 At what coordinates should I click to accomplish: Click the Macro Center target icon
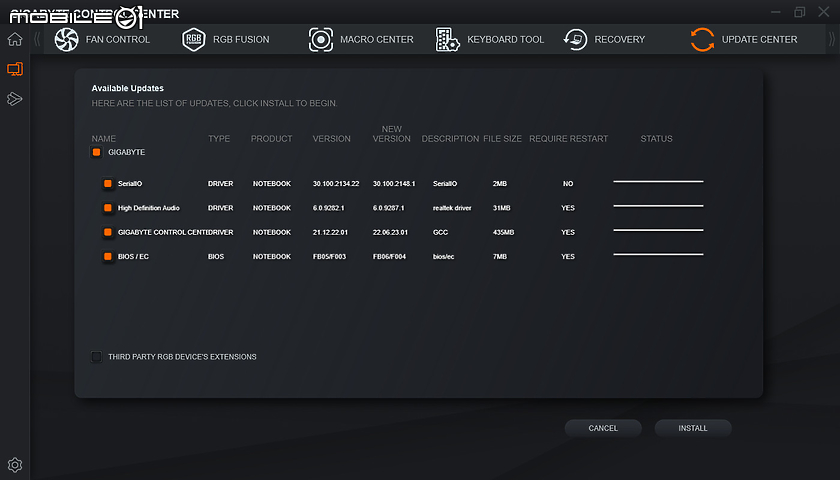coord(320,40)
